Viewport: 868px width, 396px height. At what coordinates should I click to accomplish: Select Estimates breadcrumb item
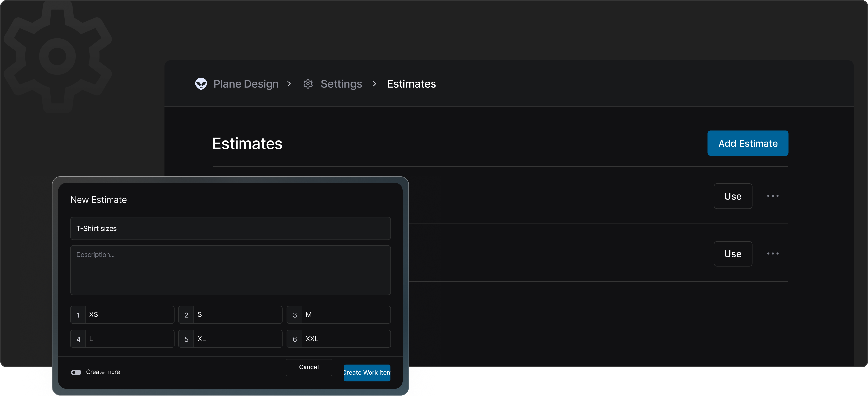click(x=411, y=83)
